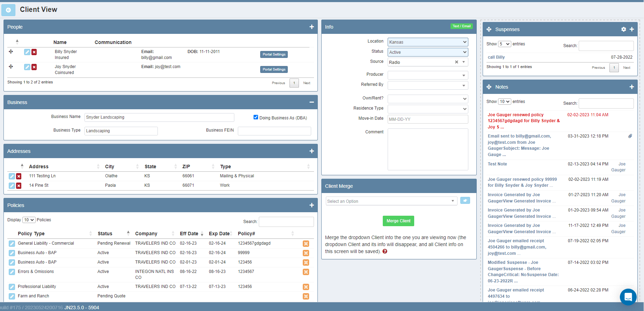Uncheck Doing Business As (DBA) checkbox
Image resolution: width=644 pixels, height=311 pixels.
[256, 117]
